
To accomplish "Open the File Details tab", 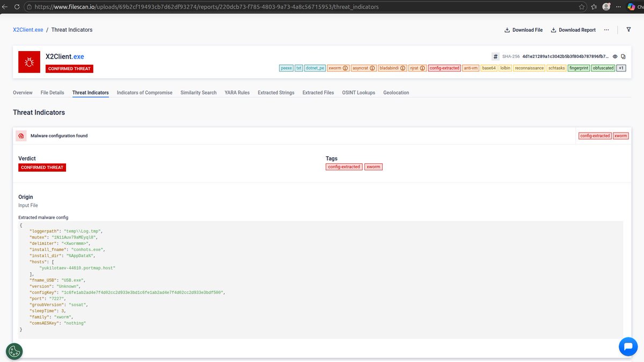I will [52, 92].
